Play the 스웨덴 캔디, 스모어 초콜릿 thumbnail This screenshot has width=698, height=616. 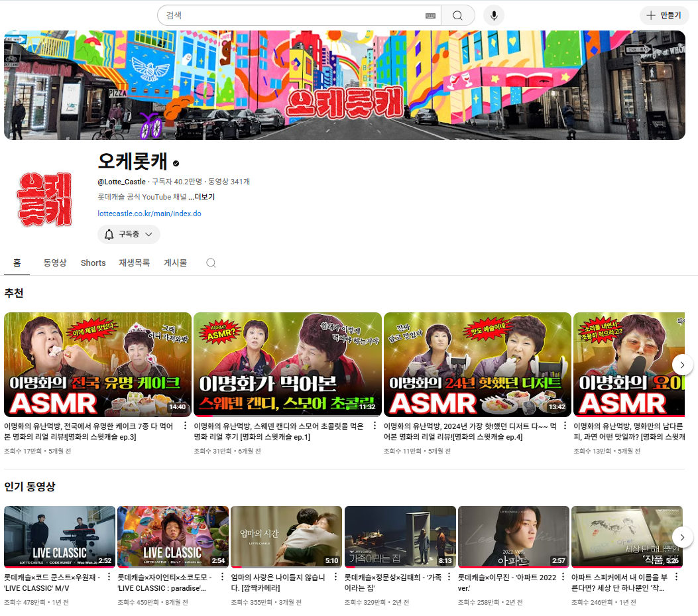[x=288, y=365]
